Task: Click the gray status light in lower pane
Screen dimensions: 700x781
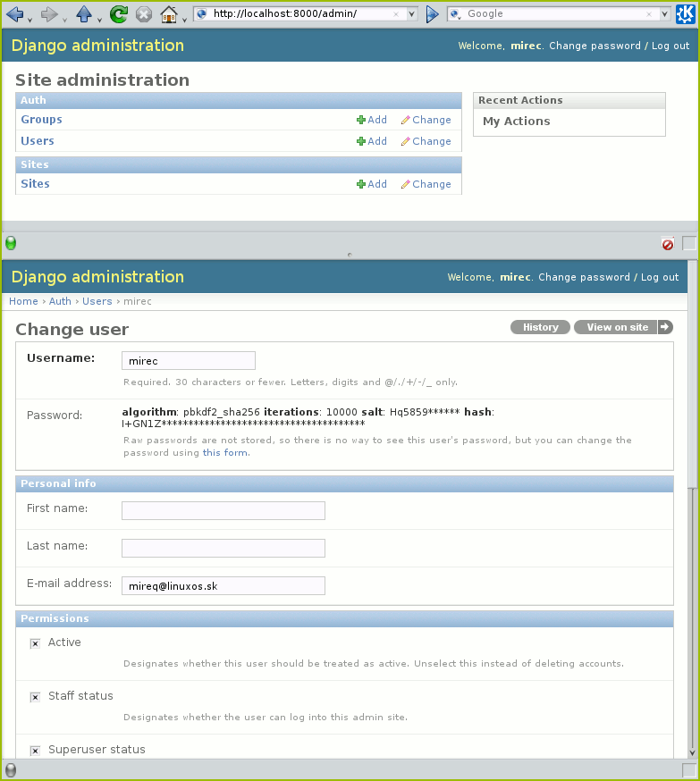Action: pyautogui.click(x=11, y=770)
